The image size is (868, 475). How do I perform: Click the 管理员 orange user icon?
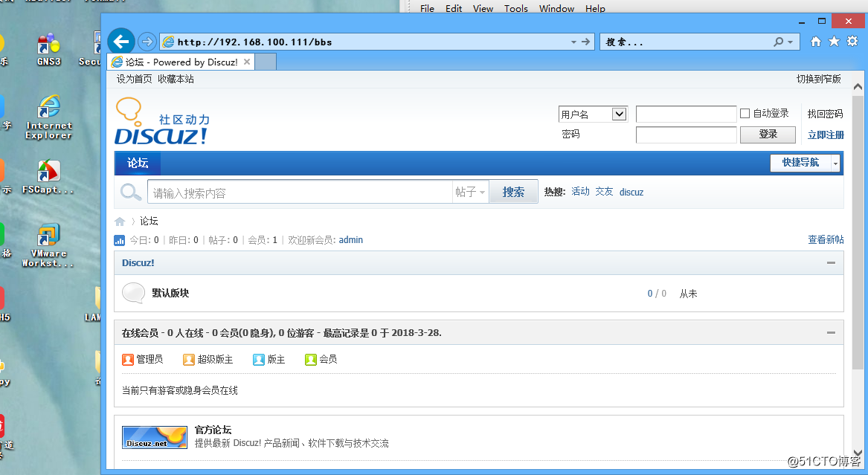click(128, 360)
